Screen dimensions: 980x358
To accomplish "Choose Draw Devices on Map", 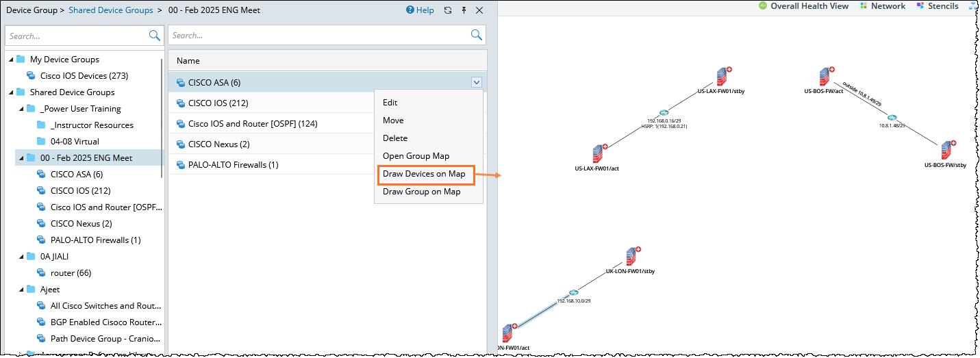I will click(424, 174).
